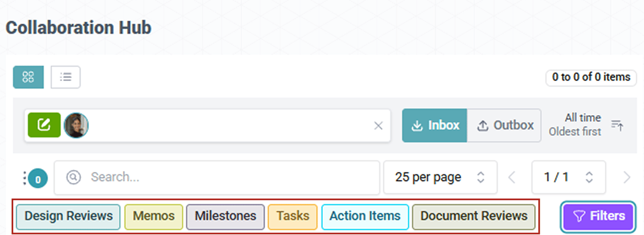Toggle the Design Reviews filter tag
This screenshot has width=644, height=235.
(69, 217)
